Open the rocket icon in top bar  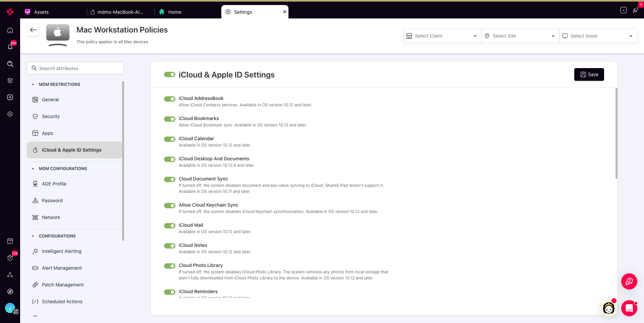(635, 10)
